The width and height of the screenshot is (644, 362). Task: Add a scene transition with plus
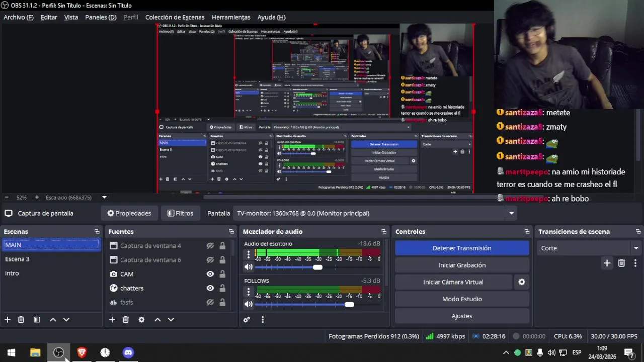tap(607, 263)
